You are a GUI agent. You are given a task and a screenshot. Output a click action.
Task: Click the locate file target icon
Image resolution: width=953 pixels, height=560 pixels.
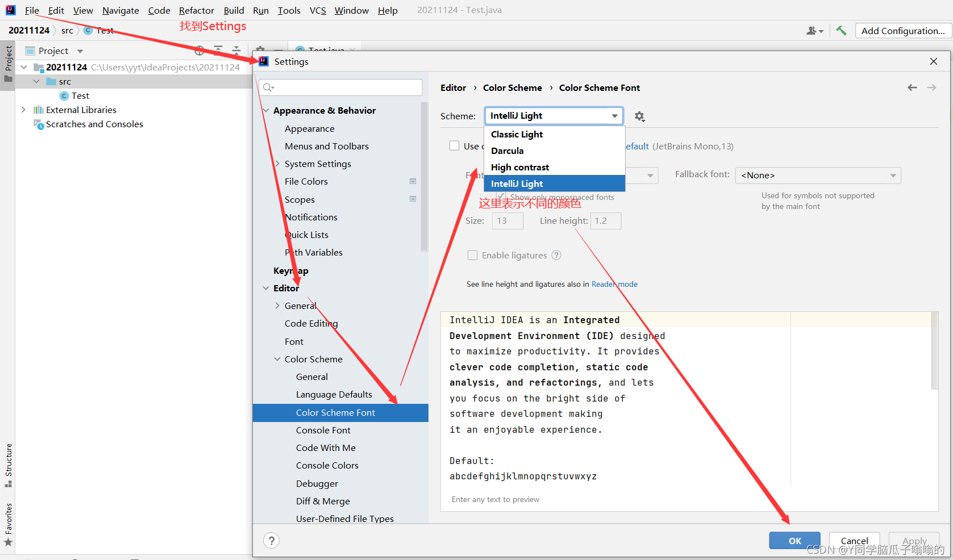(x=199, y=51)
